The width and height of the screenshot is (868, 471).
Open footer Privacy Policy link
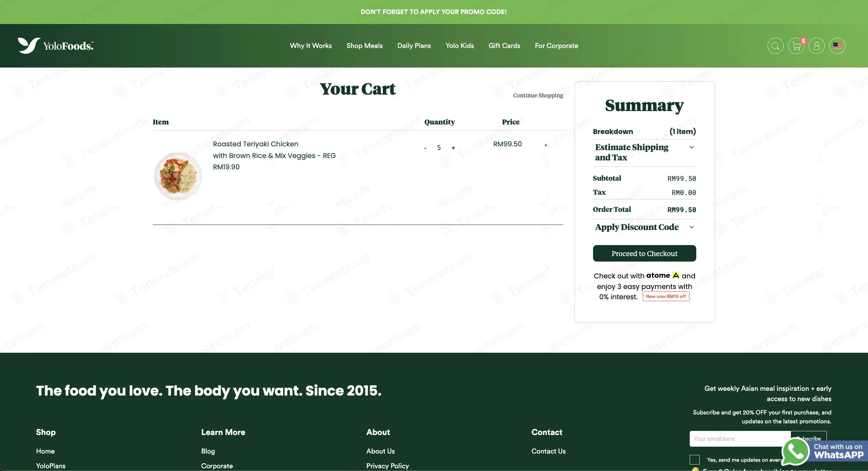tap(387, 466)
